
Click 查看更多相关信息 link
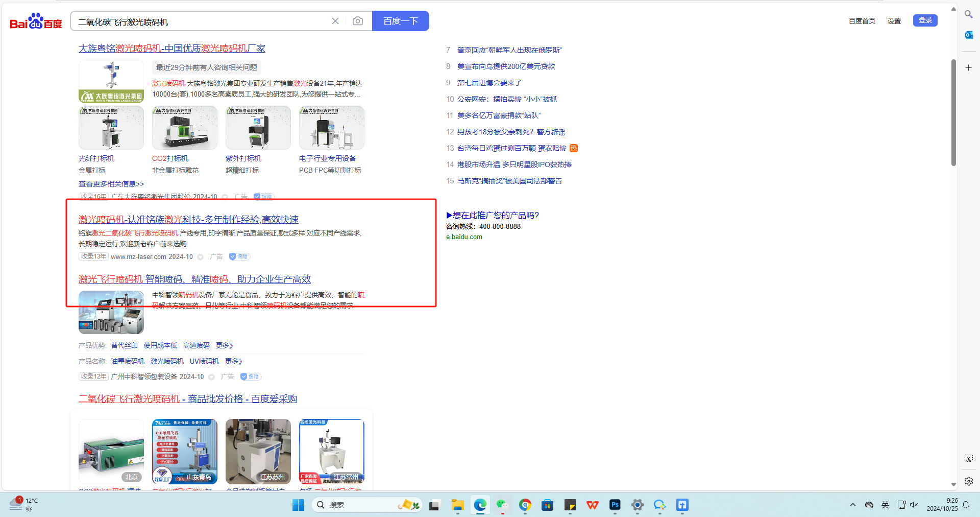coord(111,184)
